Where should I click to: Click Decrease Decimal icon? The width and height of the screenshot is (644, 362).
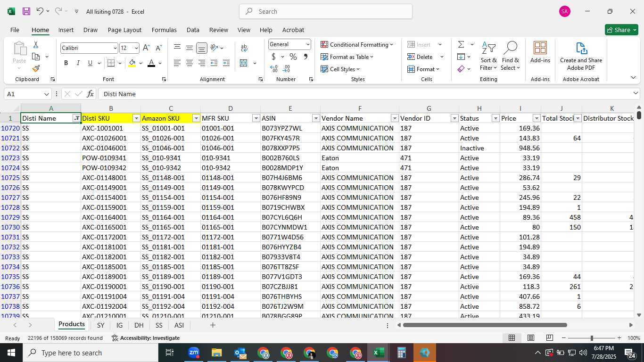click(x=286, y=69)
